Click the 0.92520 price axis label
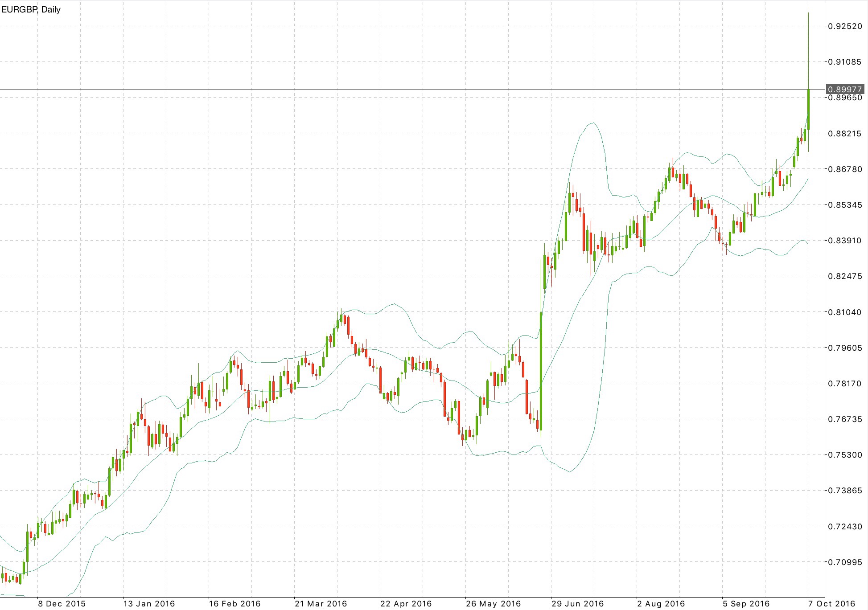868x610 pixels. (x=845, y=26)
